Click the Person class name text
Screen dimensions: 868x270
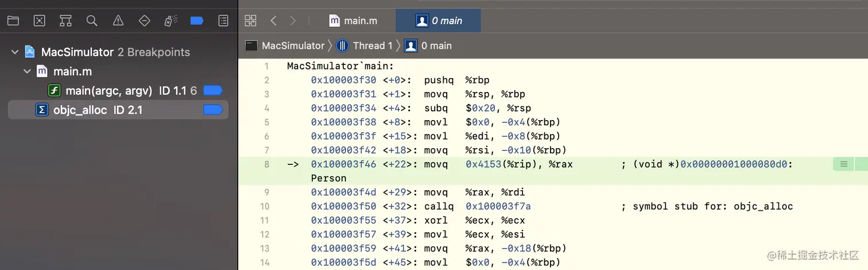point(329,178)
